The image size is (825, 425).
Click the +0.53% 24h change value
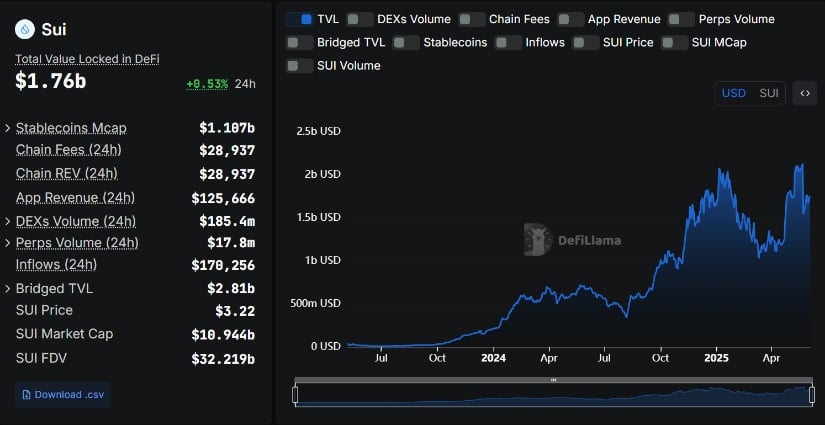(x=207, y=84)
